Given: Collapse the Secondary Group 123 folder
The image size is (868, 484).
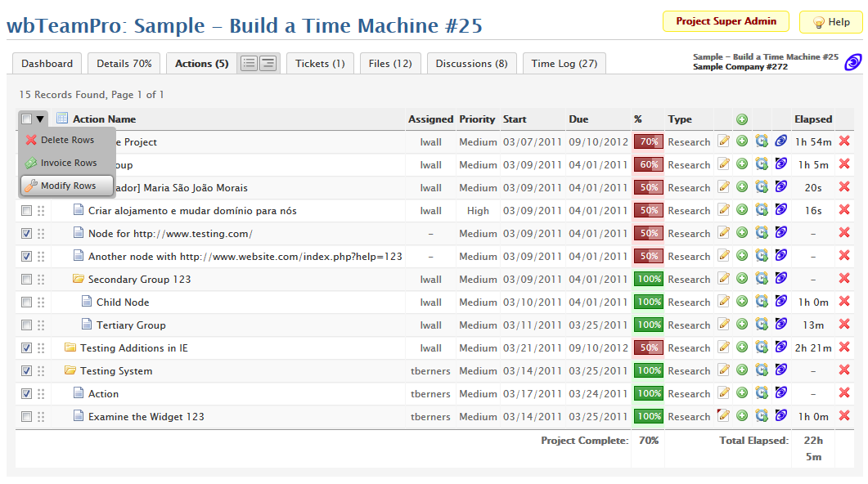Looking at the screenshot, I should click(79, 279).
